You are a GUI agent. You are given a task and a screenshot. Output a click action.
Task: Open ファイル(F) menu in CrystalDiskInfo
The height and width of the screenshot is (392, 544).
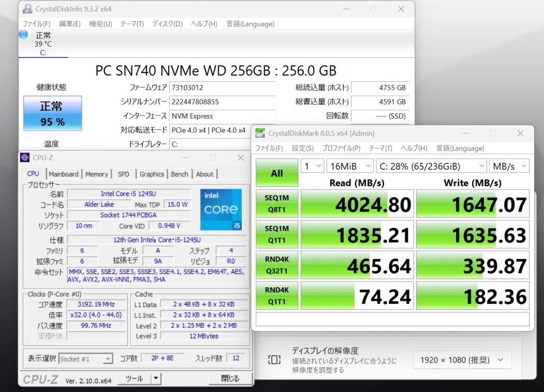click(36, 24)
